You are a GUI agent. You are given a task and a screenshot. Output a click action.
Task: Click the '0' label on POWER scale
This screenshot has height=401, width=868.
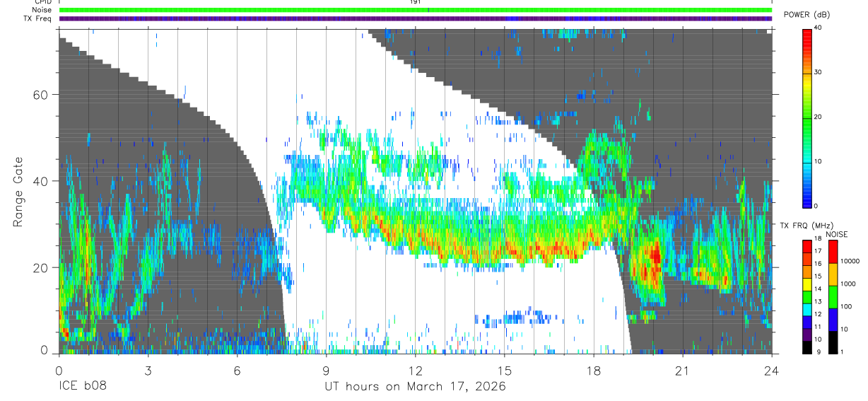click(x=816, y=206)
